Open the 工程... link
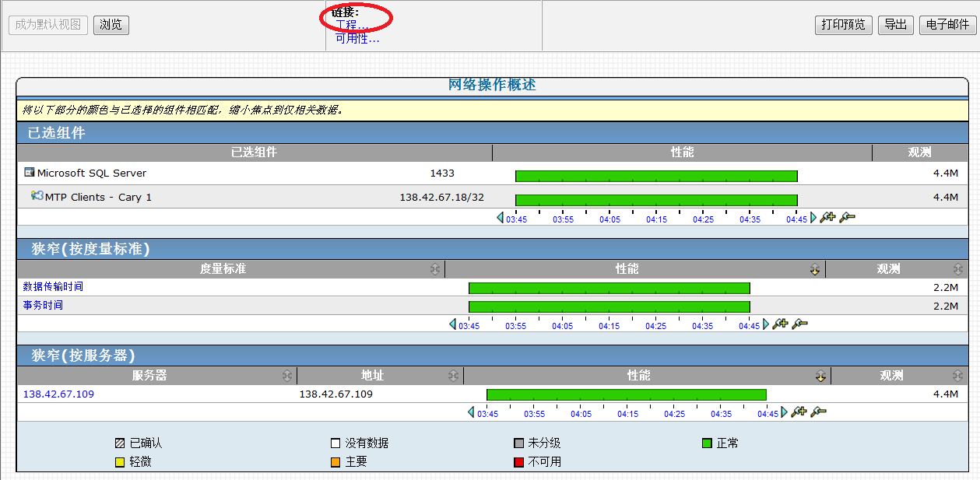Screen dimensions: 980x480 coord(352,26)
